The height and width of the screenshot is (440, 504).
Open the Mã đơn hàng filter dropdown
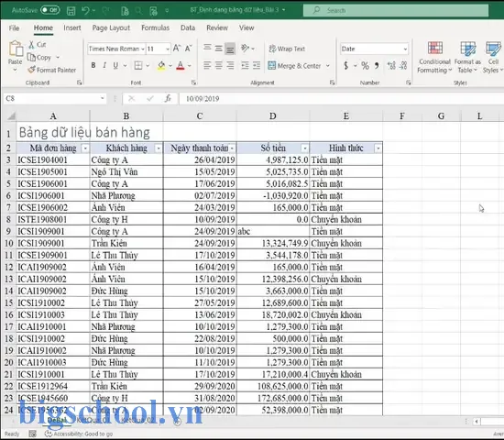[x=85, y=148]
